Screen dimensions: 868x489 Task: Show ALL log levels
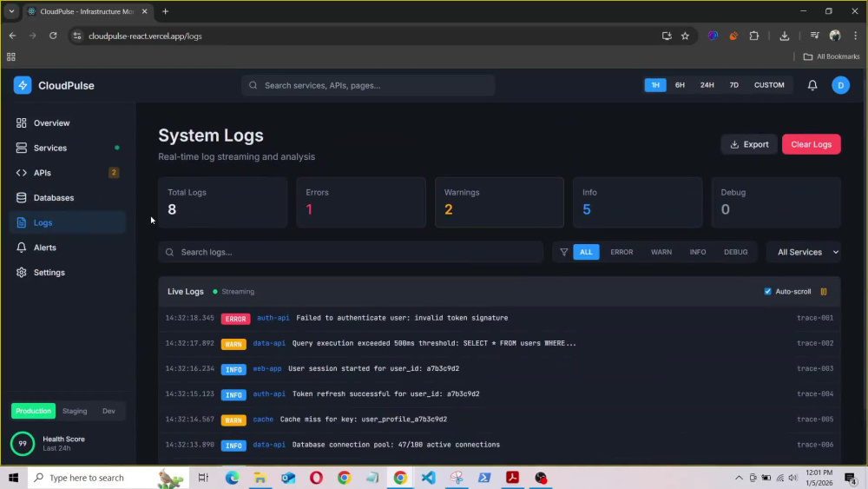586,252
